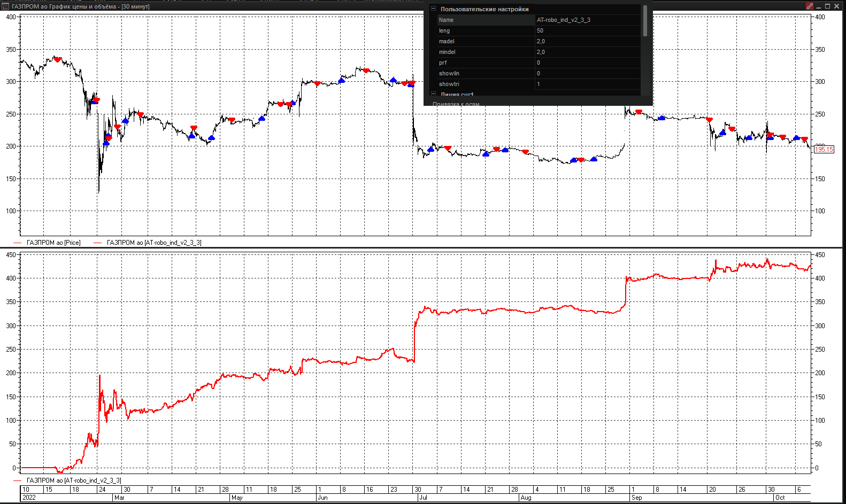Click the ГАЗПРОМ ао [Price] legend entry

[x=53, y=243]
